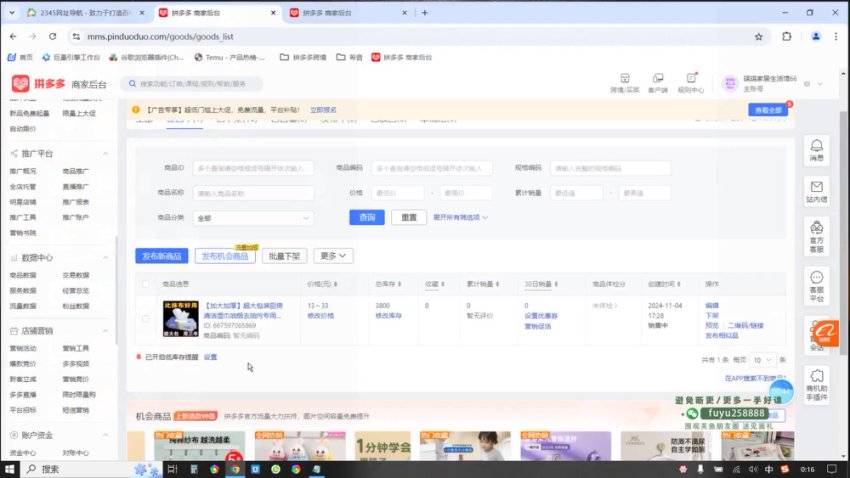Click the 规则中心 icon in header

click(x=690, y=82)
